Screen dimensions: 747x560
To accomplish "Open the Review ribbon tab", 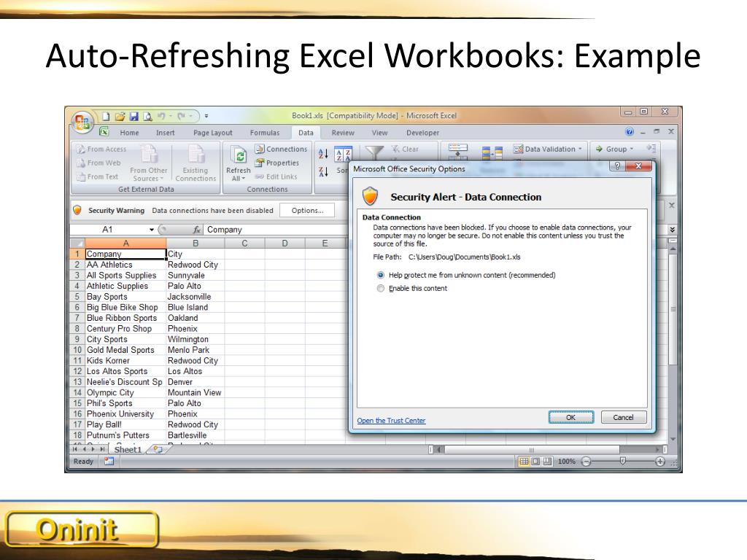I will click(343, 133).
